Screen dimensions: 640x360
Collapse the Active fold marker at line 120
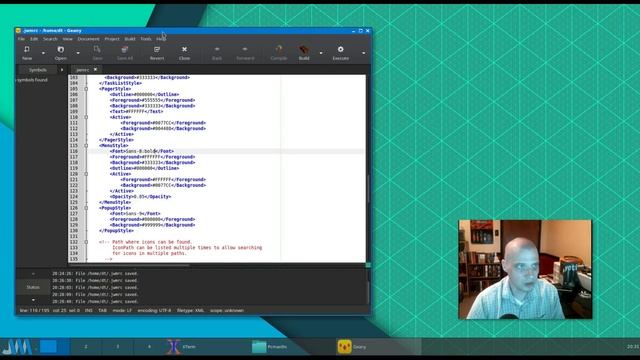[x=86, y=174]
